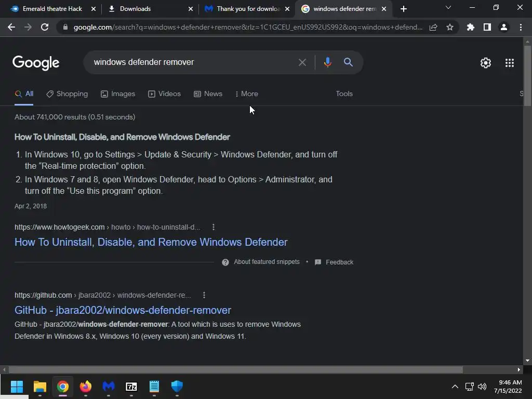The width and height of the screenshot is (532, 399).
Task: Filter results by News
Action: pyautogui.click(x=208, y=94)
